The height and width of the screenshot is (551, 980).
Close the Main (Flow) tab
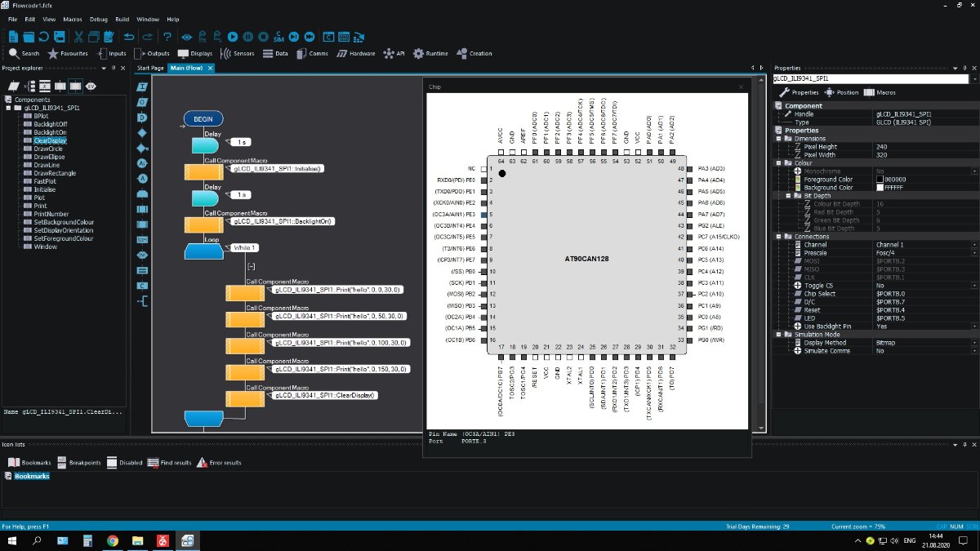pyautogui.click(x=210, y=68)
